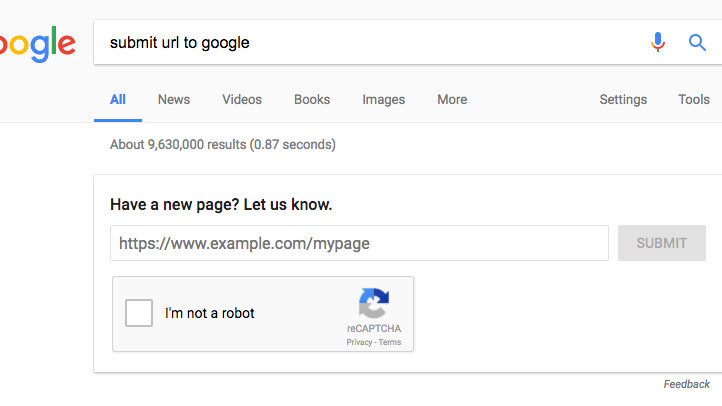The image size is (722, 406).
Task: Click the Feedback link
Action: (686, 384)
